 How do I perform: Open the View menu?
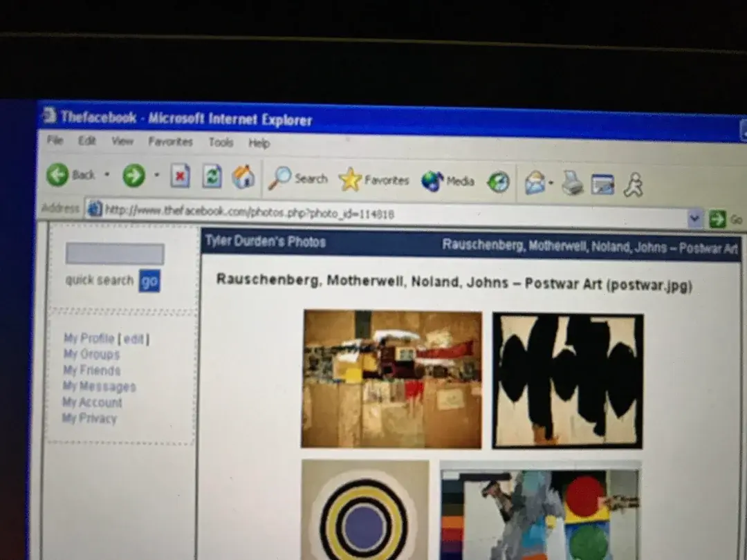click(122, 141)
